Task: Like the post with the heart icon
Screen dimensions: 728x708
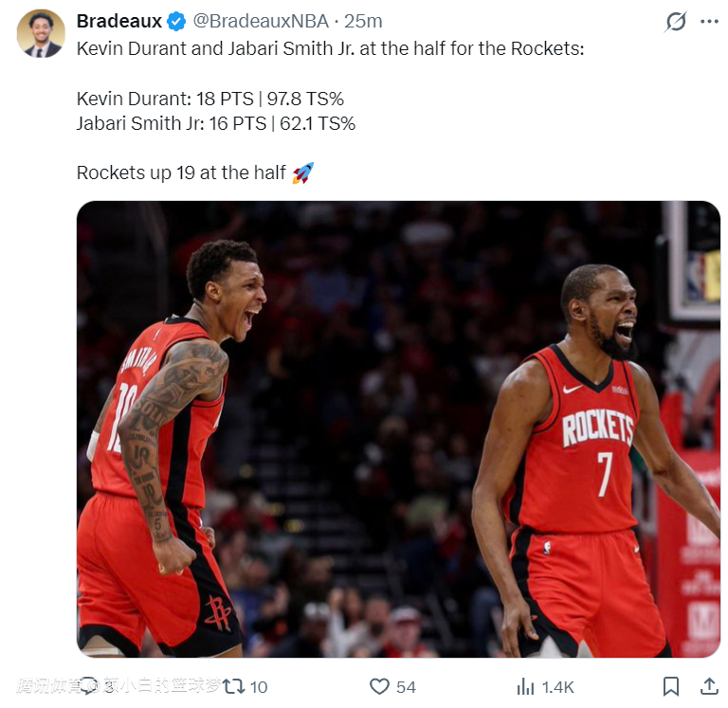Action: (379, 686)
